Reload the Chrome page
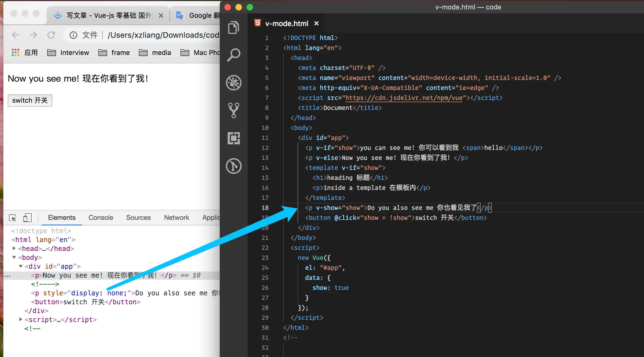The image size is (644, 357). pos(51,35)
